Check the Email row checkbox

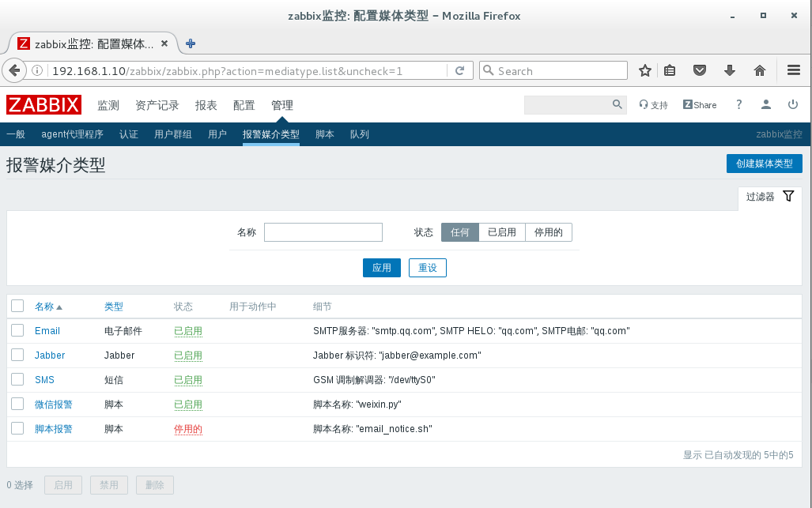coord(17,330)
